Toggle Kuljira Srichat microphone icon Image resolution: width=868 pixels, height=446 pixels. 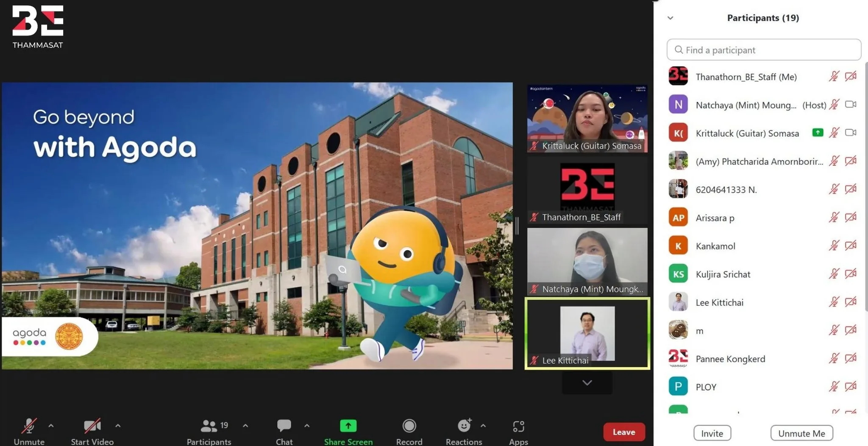pyautogui.click(x=834, y=274)
